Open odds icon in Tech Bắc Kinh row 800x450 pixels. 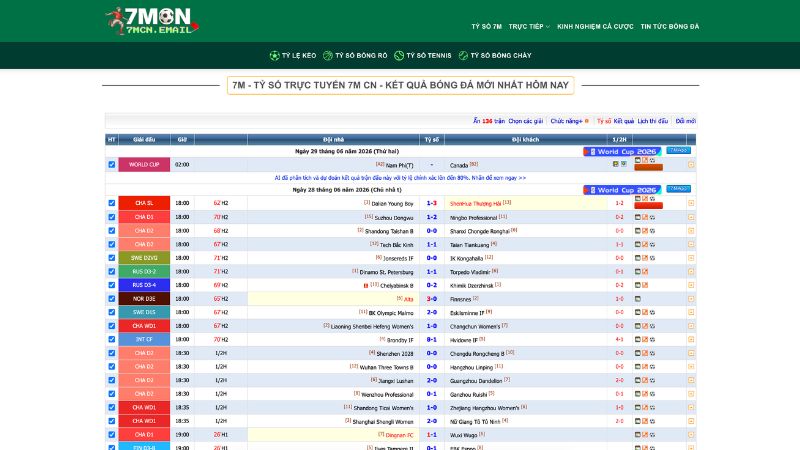(645, 244)
